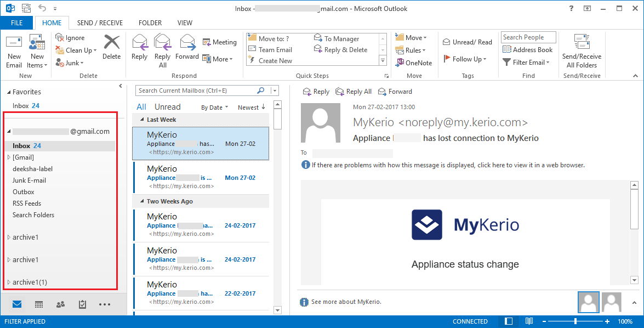Minimize the folder pane
Viewport: 644px width, 328px height.
point(121,86)
